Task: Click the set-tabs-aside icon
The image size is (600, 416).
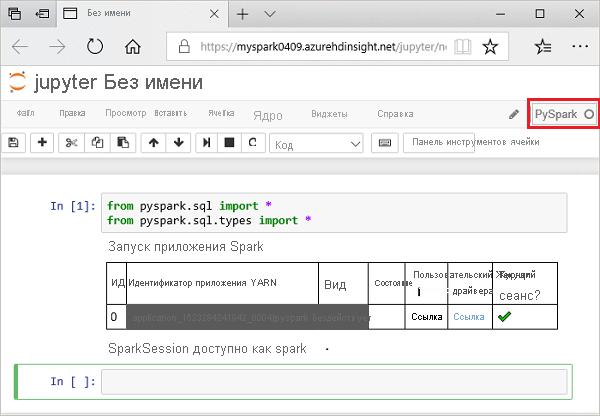Action: click(42, 14)
